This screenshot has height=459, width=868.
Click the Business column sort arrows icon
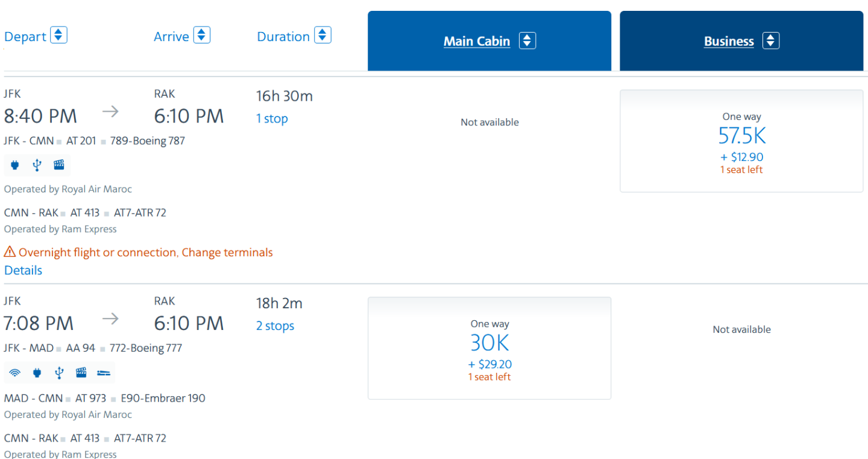click(771, 41)
